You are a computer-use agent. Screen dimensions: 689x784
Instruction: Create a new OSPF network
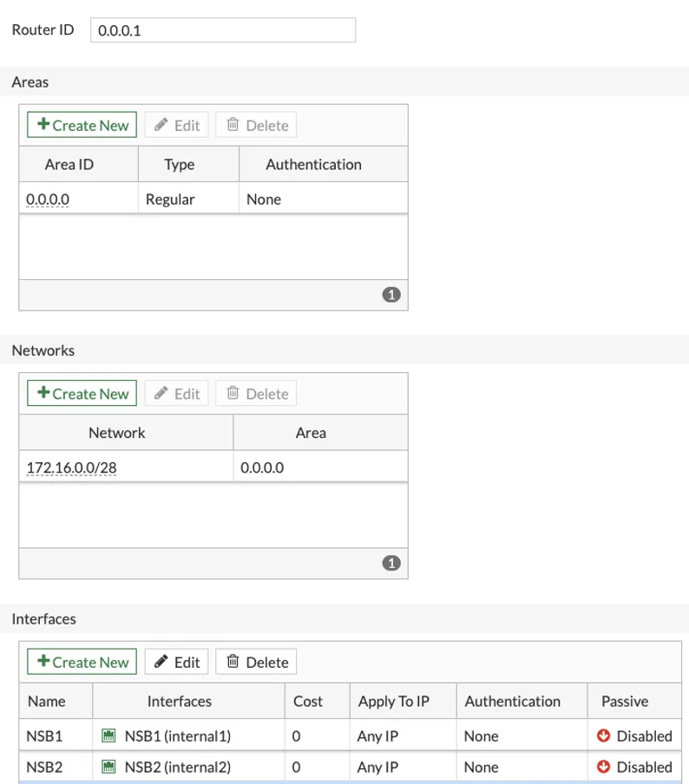click(82, 393)
